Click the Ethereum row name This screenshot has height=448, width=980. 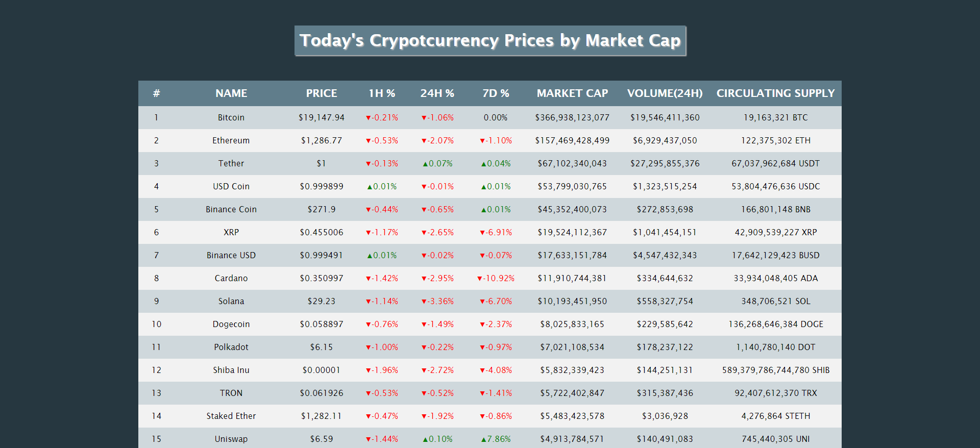pos(231,140)
